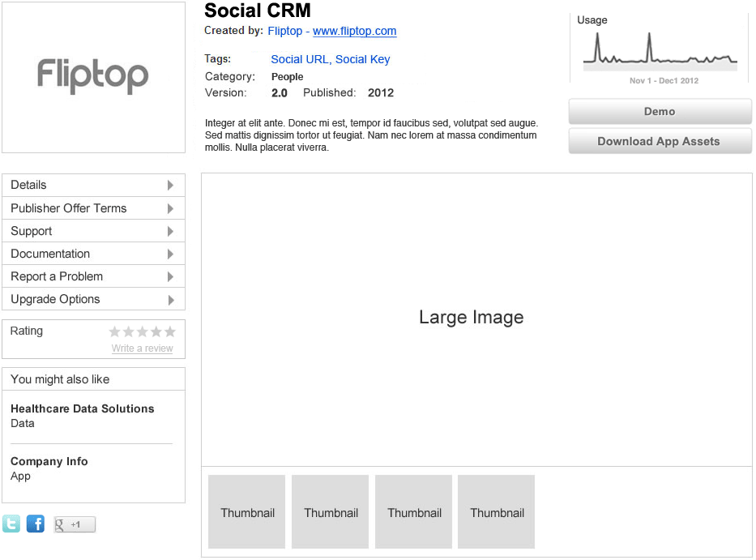The image size is (756, 560).
Task: Click the Large Image preview
Action: tap(476, 320)
